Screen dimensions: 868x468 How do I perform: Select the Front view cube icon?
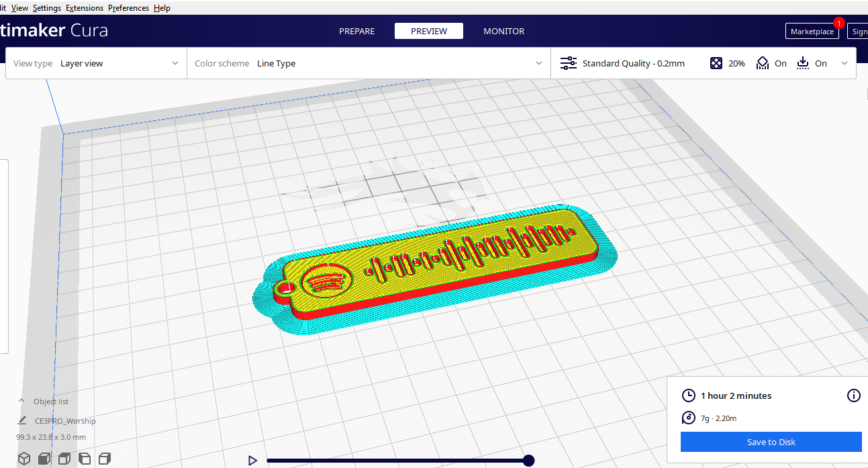point(44,459)
